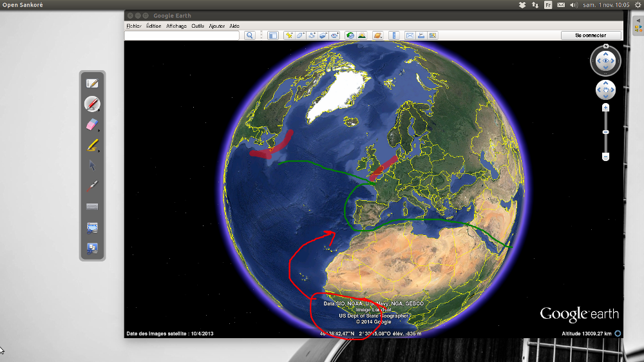Click the satellite image date text
This screenshot has height=362, width=644.
click(x=169, y=334)
